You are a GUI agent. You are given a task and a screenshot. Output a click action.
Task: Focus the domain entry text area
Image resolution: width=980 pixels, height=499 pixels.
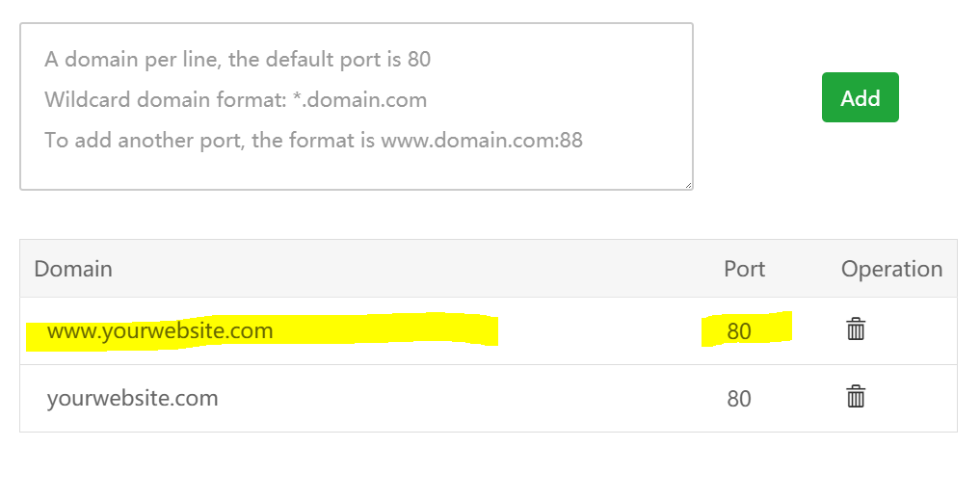[357, 106]
